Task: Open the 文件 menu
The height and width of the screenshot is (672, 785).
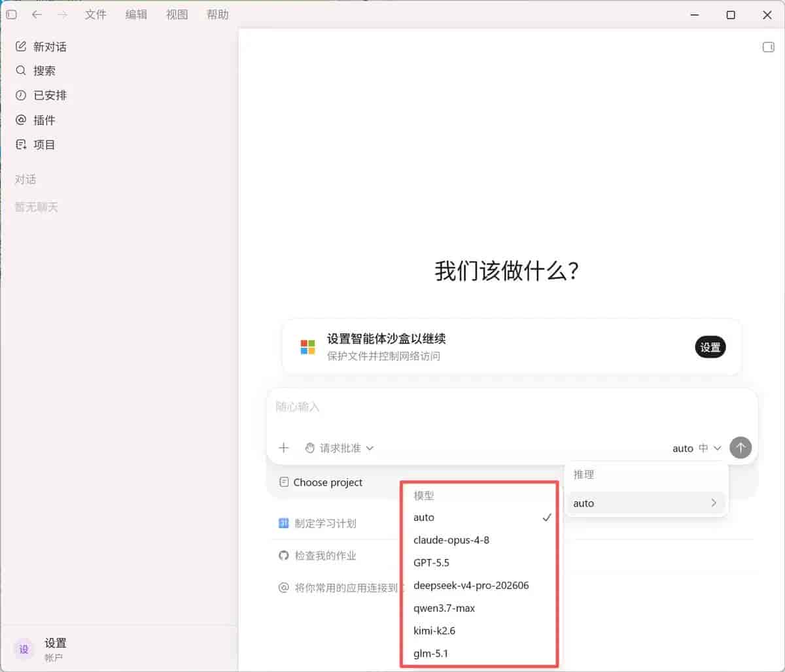Action: [x=96, y=14]
